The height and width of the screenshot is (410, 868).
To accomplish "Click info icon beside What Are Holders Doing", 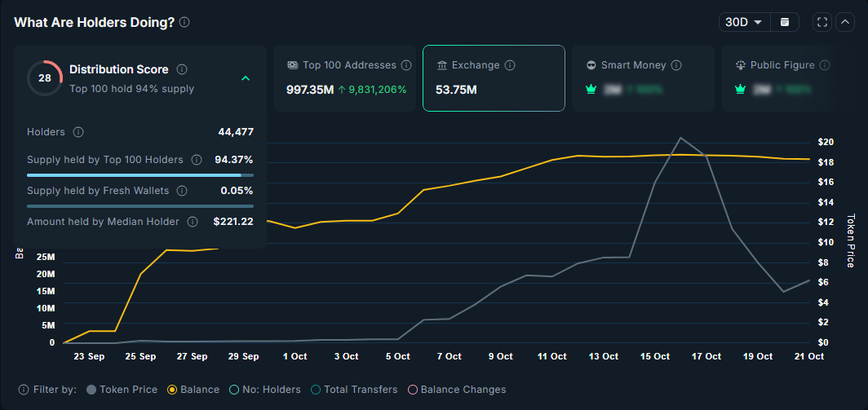I will [x=184, y=22].
